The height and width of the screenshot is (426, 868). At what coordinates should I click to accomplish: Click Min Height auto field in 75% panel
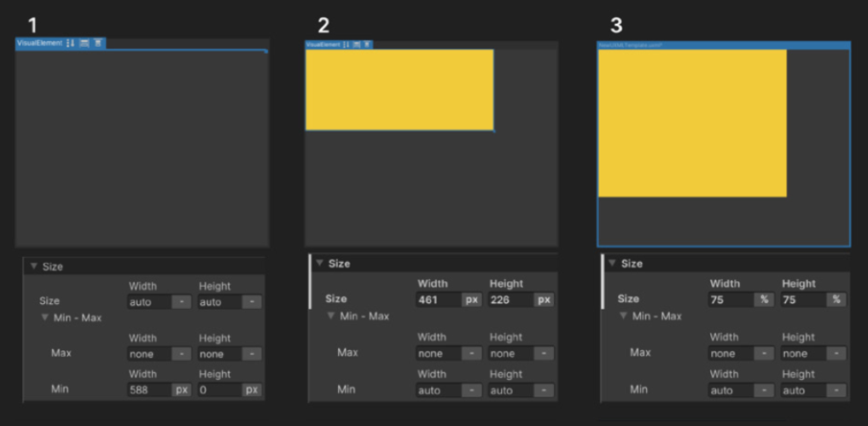(803, 390)
